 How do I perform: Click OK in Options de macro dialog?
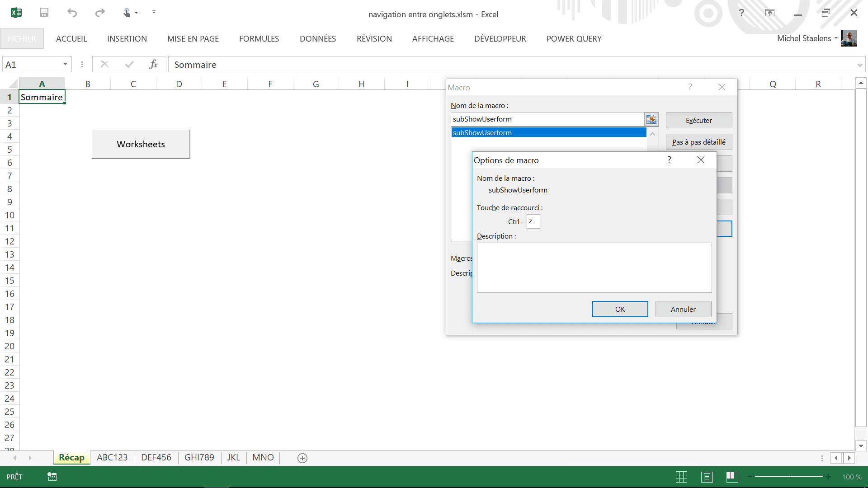pyautogui.click(x=620, y=310)
